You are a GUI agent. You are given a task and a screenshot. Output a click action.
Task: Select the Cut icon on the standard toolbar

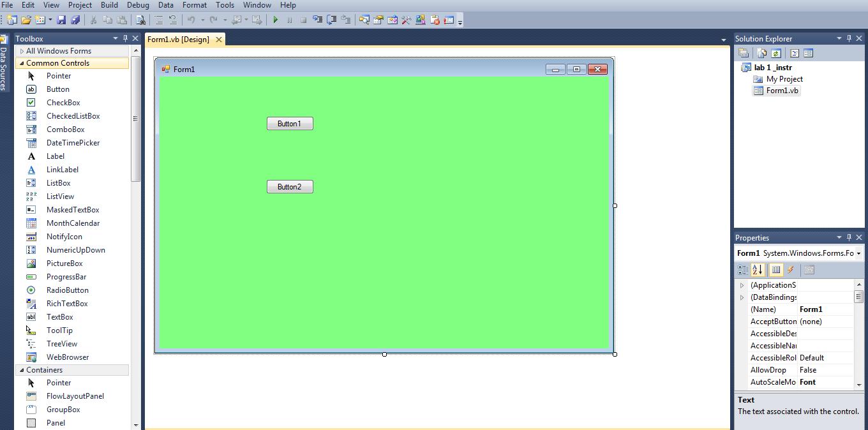92,20
